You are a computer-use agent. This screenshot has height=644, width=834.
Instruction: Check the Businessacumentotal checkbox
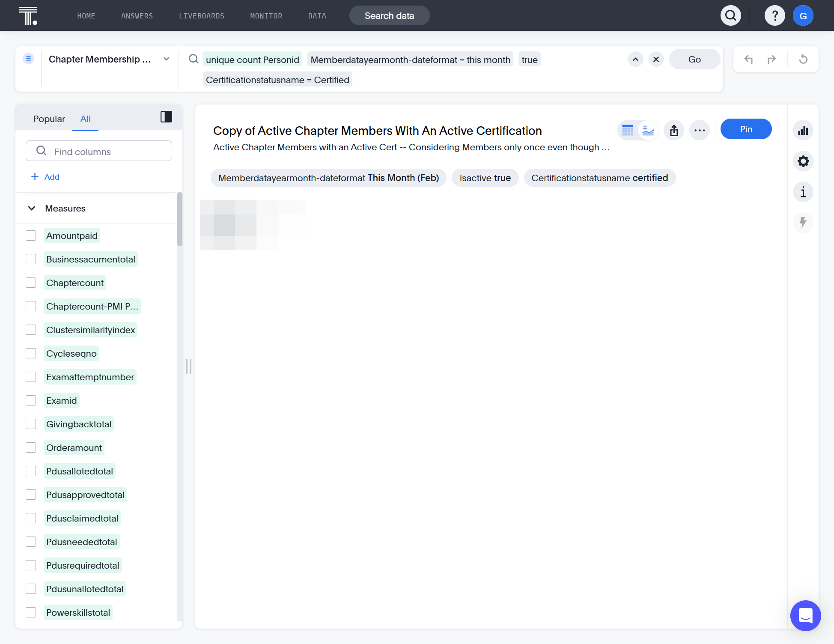(31, 259)
